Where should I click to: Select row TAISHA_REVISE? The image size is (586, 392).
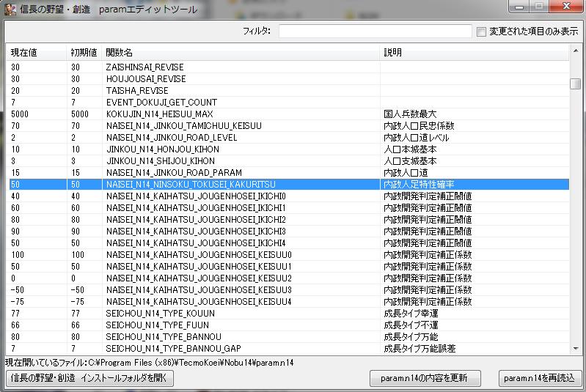click(x=289, y=91)
